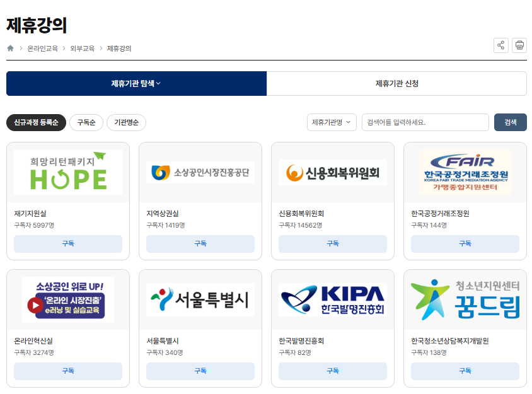Image resolution: width=532 pixels, height=394 pixels.
Task: Open 외부교육 breadcrumb link
Action: tap(82, 49)
